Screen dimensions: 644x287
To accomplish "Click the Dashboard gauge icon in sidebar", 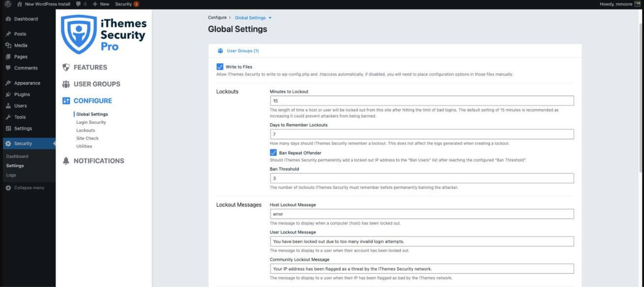I will [8, 19].
